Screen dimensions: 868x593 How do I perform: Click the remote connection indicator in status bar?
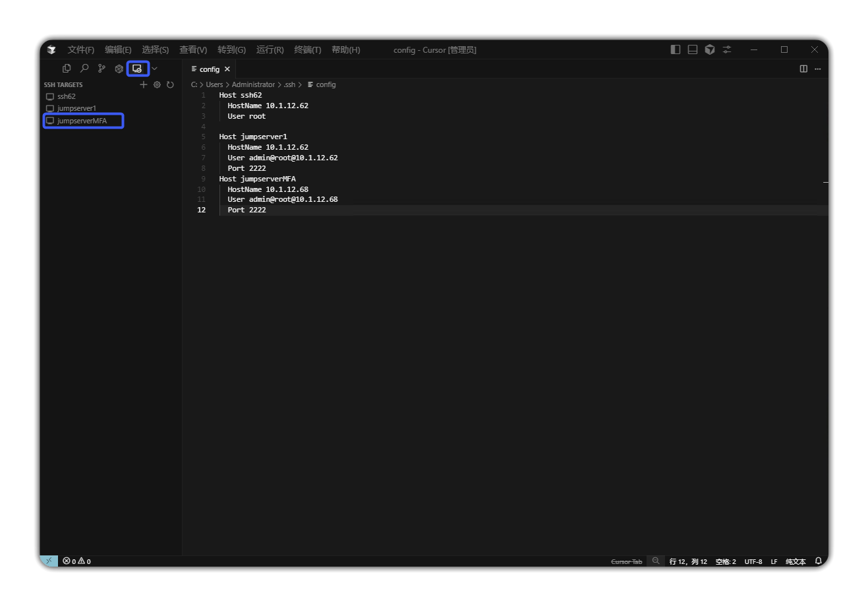[49, 561]
